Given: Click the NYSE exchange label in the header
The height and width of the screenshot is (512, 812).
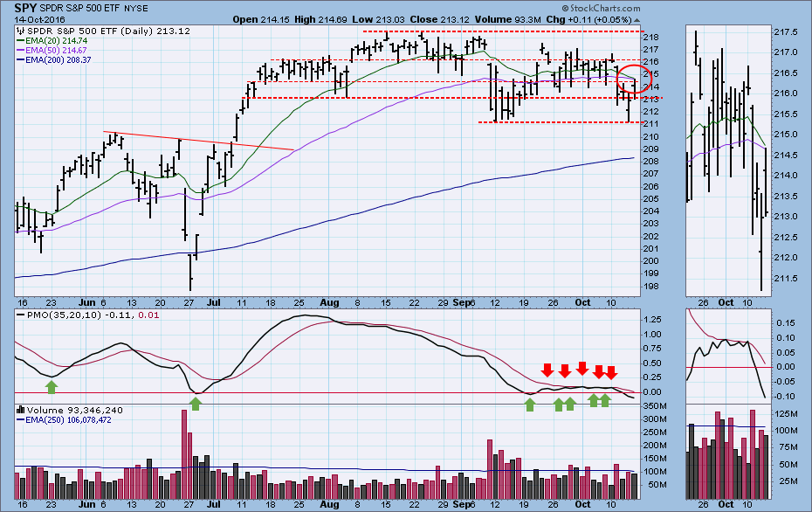Looking at the screenshot, I should coord(135,8).
